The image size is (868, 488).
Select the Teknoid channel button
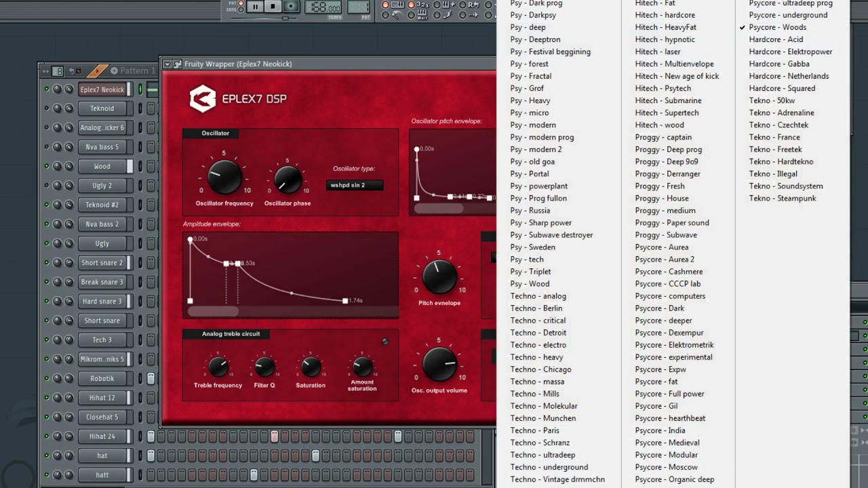pos(102,108)
